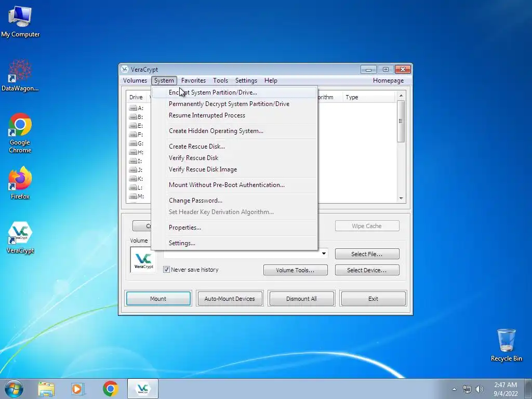Open the Favorites menu
The height and width of the screenshot is (399, 532).
coord(193,81)
